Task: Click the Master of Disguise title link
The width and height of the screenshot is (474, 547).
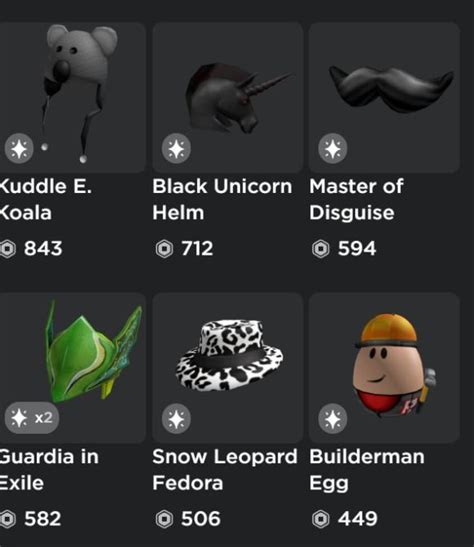Action: (x=356, y=200)
